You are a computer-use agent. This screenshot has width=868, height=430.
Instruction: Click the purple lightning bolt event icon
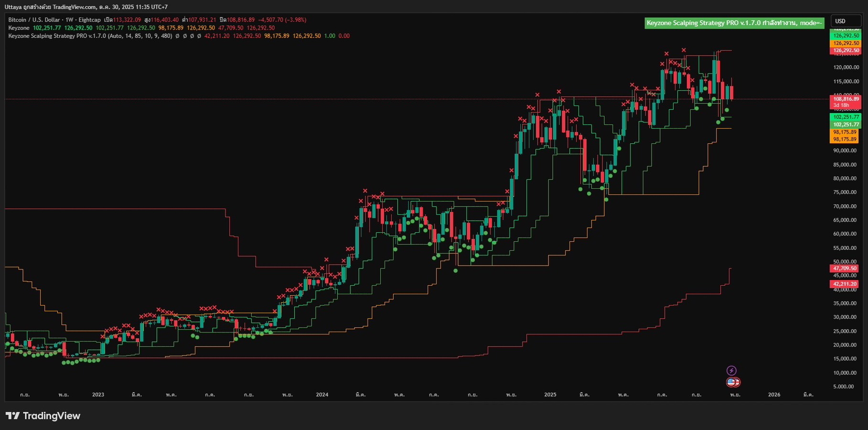(731, 371)
